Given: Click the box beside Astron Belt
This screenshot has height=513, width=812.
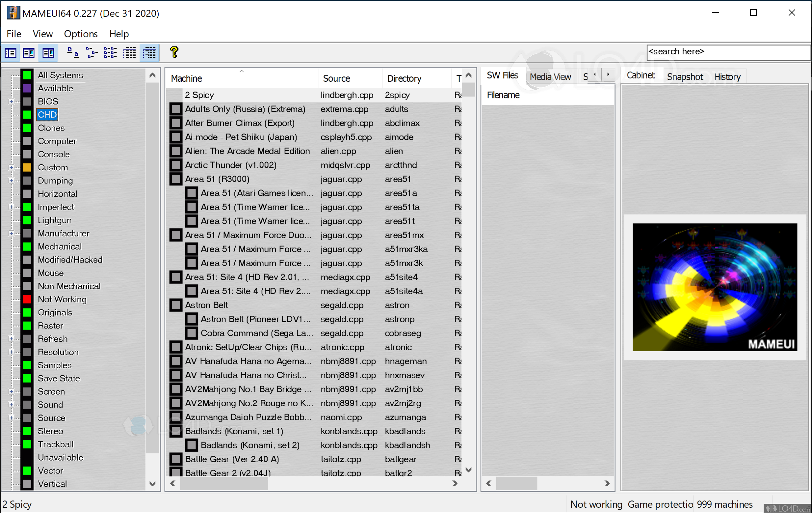Looking at the screenshot, I should (x=176, y=305).
